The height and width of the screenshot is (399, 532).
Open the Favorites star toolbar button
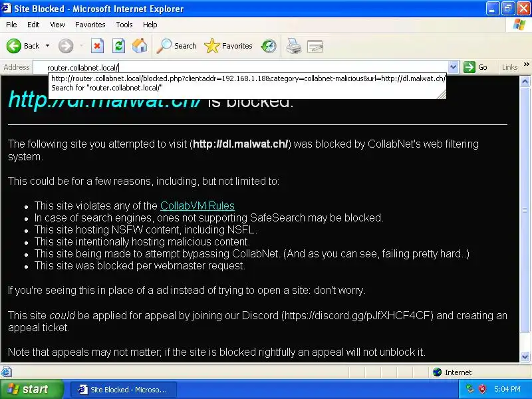click(228, 46)
